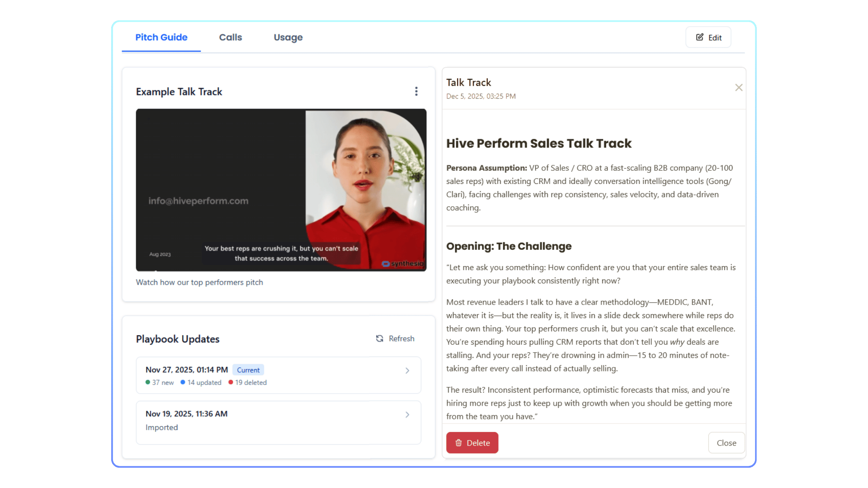The height and width of the screenshot is (488, 868).
Task: Click the 'Playbook Updates' heading
Action: click(x=178, y=339)
